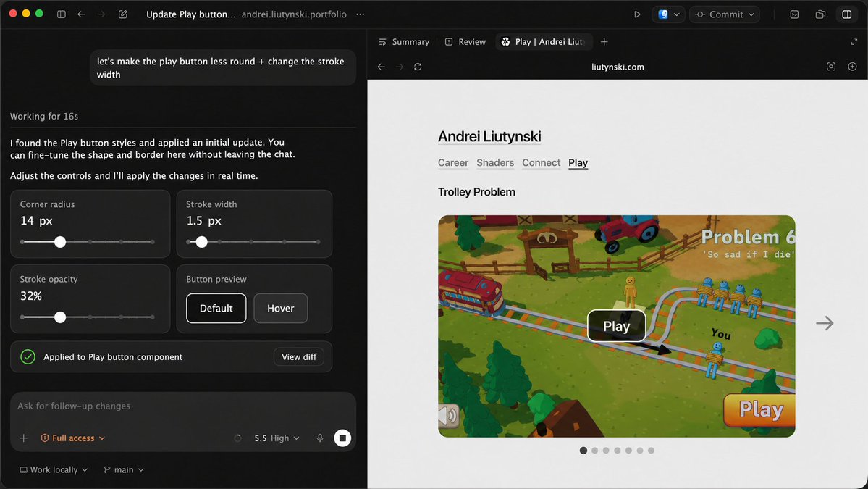The image size is (868, 489).
Task: Navigate the browser preview forward
Action: coord(400,67)
